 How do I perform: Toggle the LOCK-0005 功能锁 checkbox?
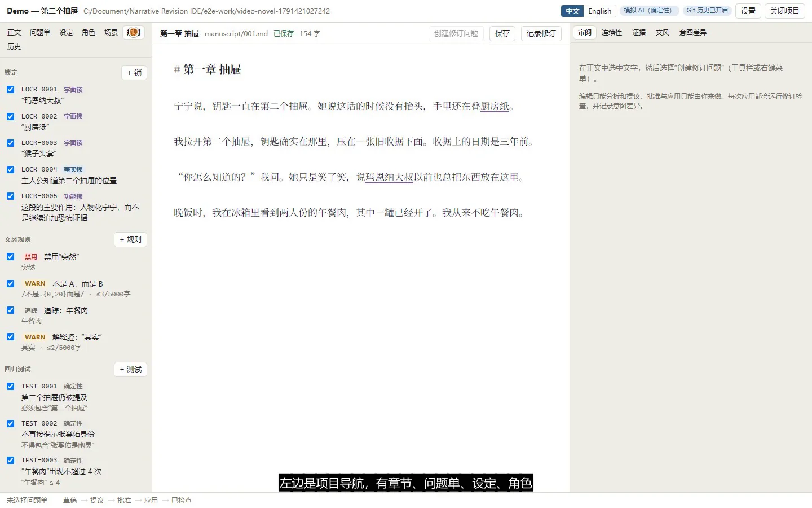[x=10, y=196]
